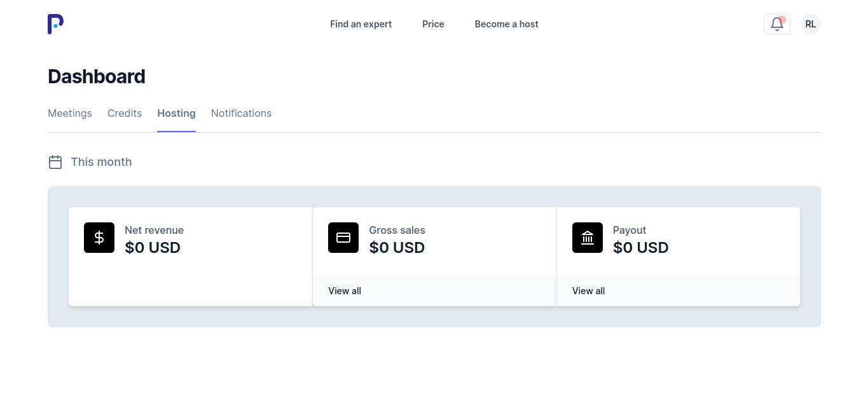Switch to the Meetings tab

70,113
